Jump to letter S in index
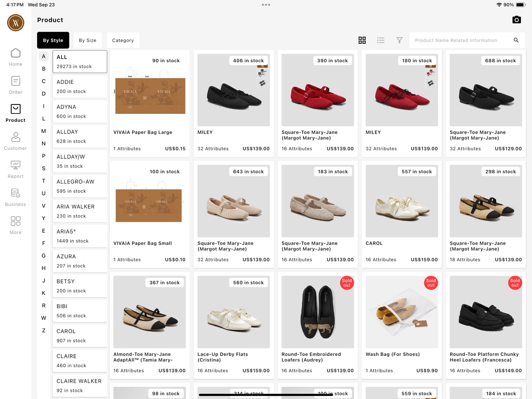 [44, 168]
